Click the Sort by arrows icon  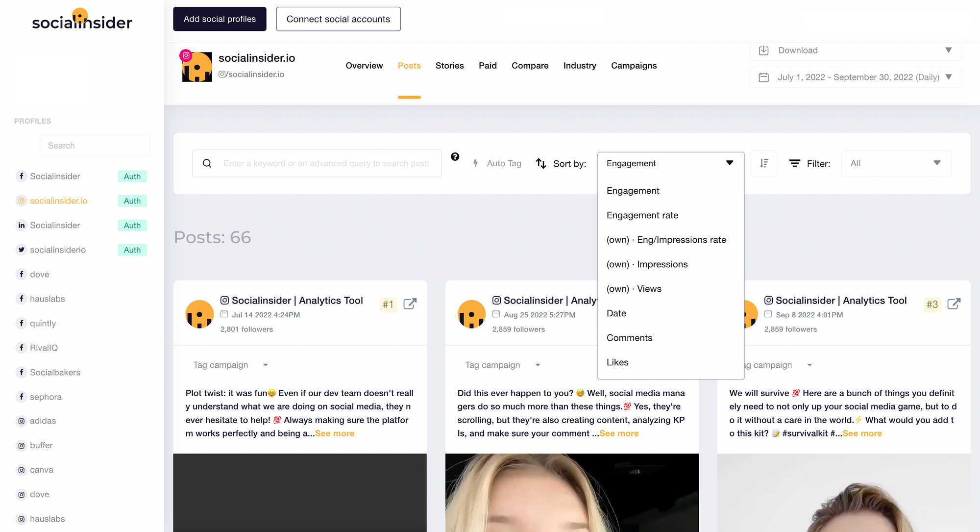click(541, 163)
